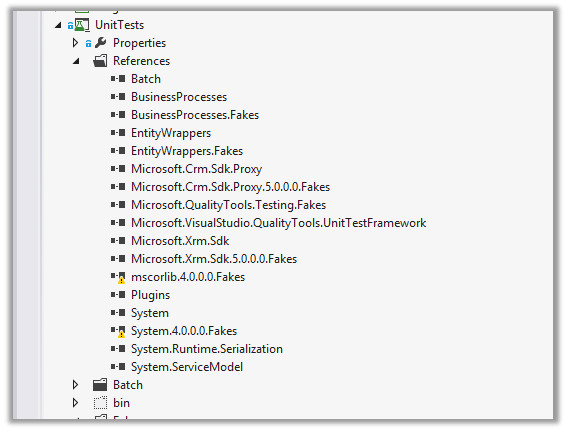Screen dimensions: 566x430
Task: Expand the Batch folder node
Action: click(75, 385)
